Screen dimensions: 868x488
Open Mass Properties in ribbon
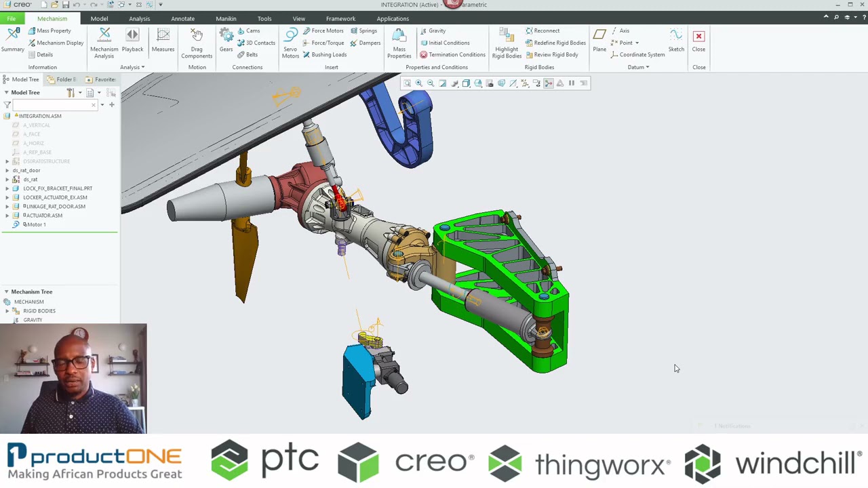399,43
